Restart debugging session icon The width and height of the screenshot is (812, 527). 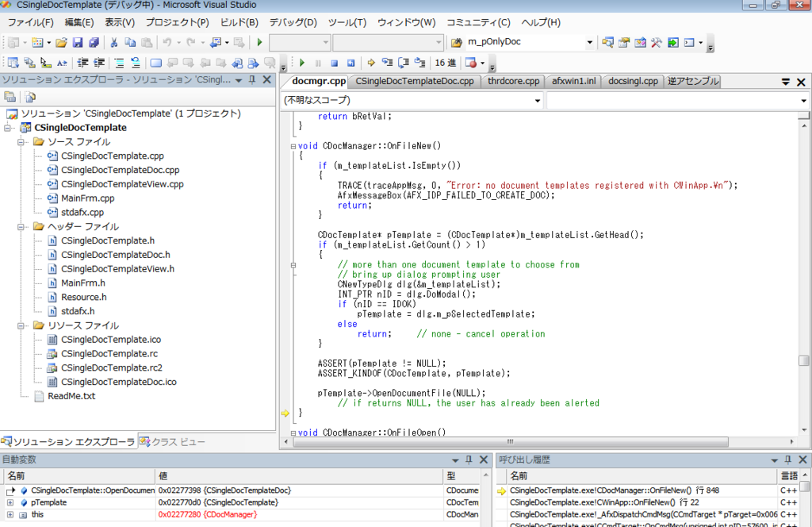pos(350,63)
